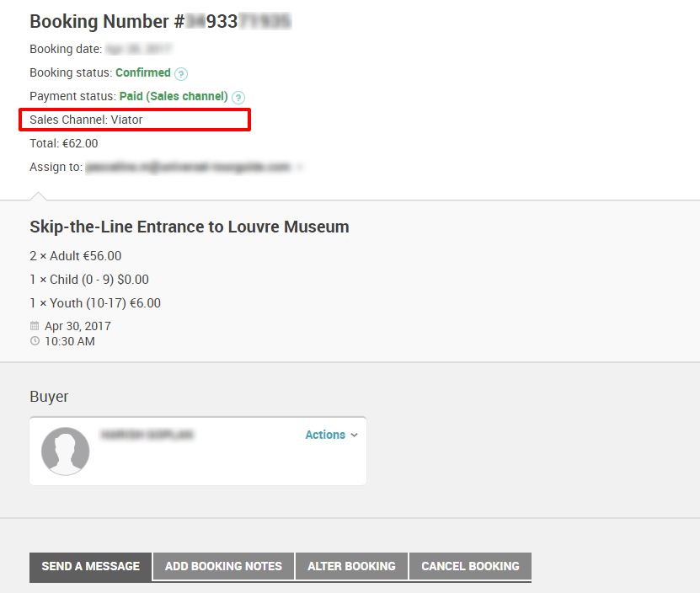Click the help icon beside Paid (Sales channel)
The height and width of the screenshot is (593, 700).
pyautogui.click(x=238, y=97)
